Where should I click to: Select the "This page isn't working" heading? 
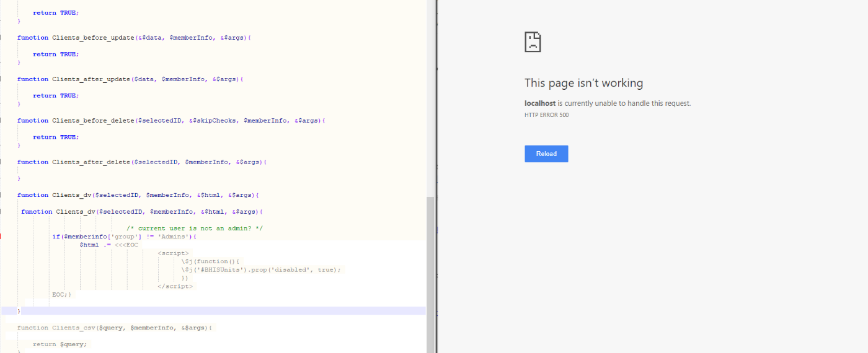(x=583, y=83)
